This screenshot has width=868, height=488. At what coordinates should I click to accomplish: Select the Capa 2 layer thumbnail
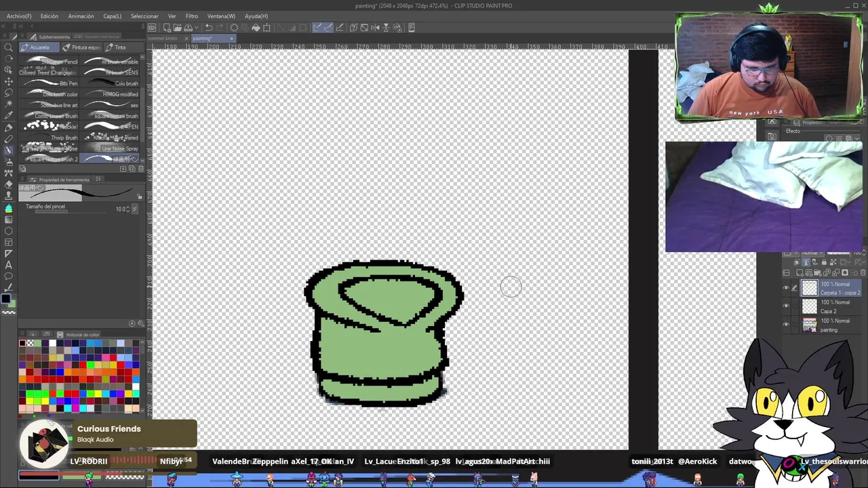pyautogui.click(x=810, y=306)
